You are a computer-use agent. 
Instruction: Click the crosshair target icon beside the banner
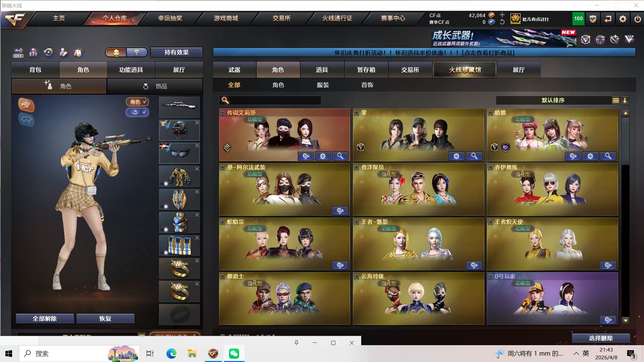tap(600, 40)
